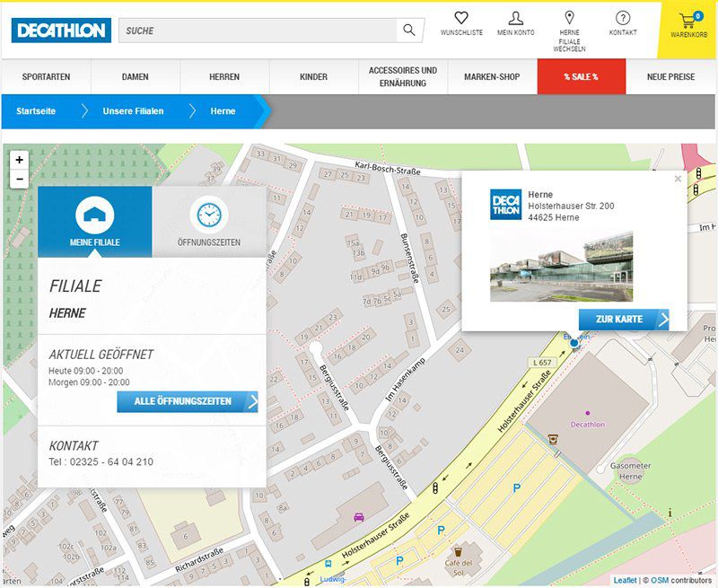Close the Herne store popup
Screen dimensions: 718x588
coord(678,179)
